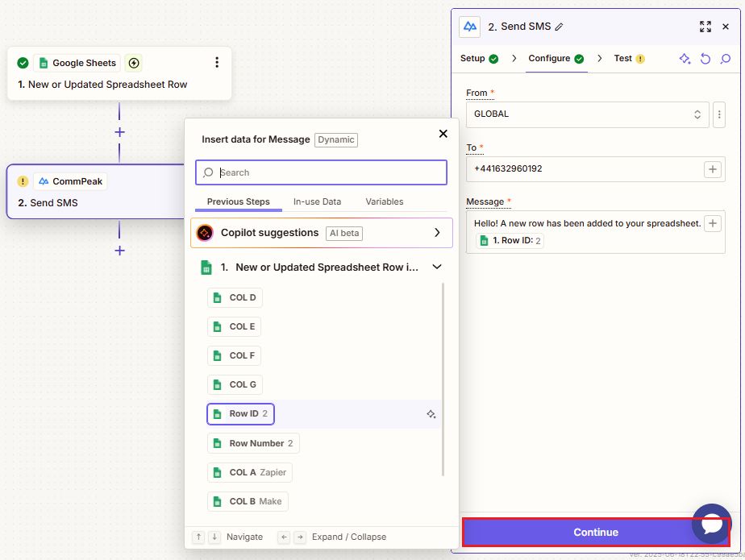Click the Continue button
The image size is (745, 560).
596,533
